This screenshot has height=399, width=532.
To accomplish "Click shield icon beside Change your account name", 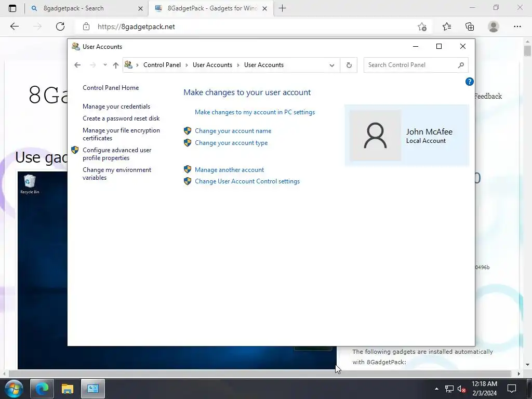I will 187,130.
